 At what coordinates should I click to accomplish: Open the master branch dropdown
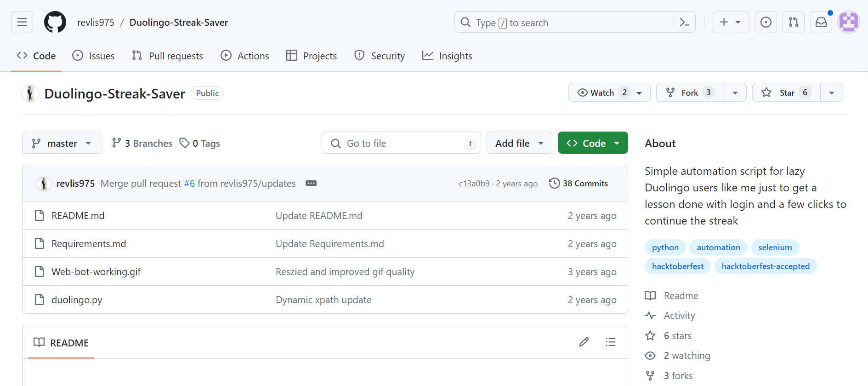62,143
